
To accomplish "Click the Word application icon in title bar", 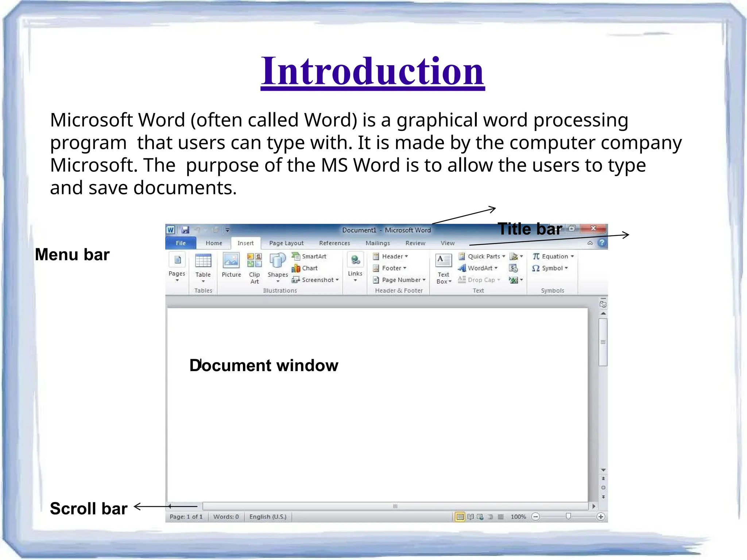I will (170, 230).
